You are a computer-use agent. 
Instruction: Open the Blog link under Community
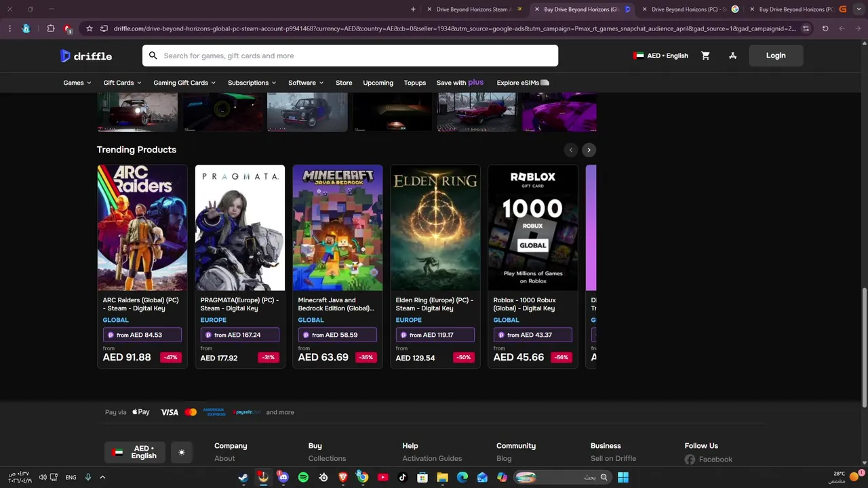(x=504, y=459)
